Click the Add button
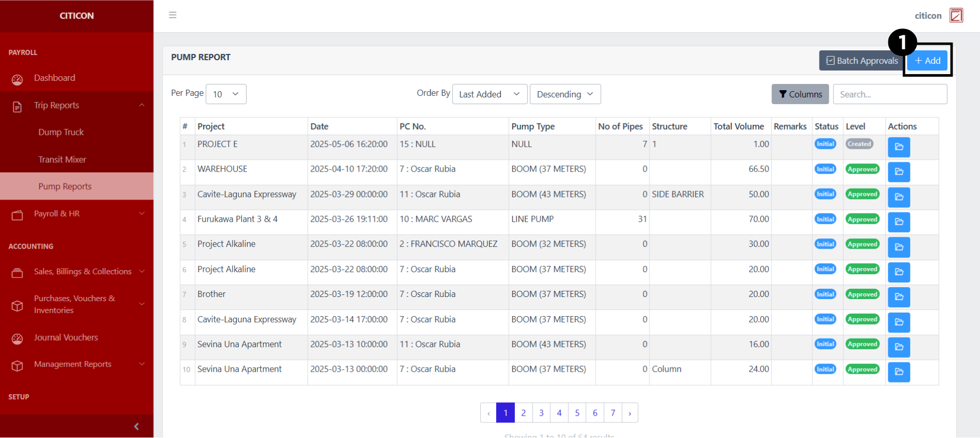The width and height of the screenshot is (980, 438). [927, 61]
